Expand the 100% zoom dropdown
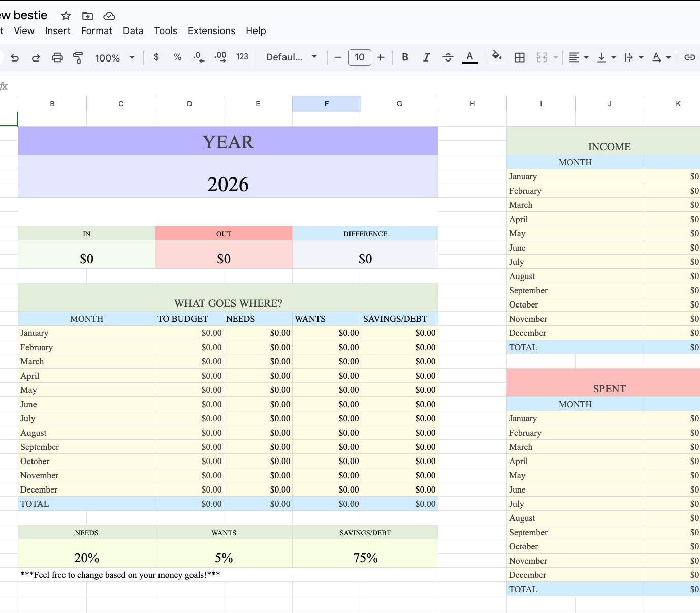Image resolution: width=700 pixels, height=613 pixels. point(115,58)
